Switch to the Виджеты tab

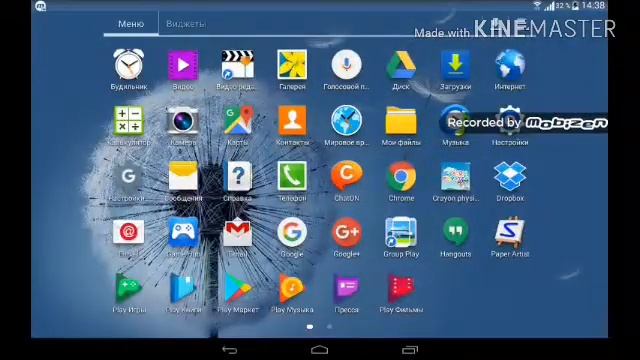coord(186,24)
